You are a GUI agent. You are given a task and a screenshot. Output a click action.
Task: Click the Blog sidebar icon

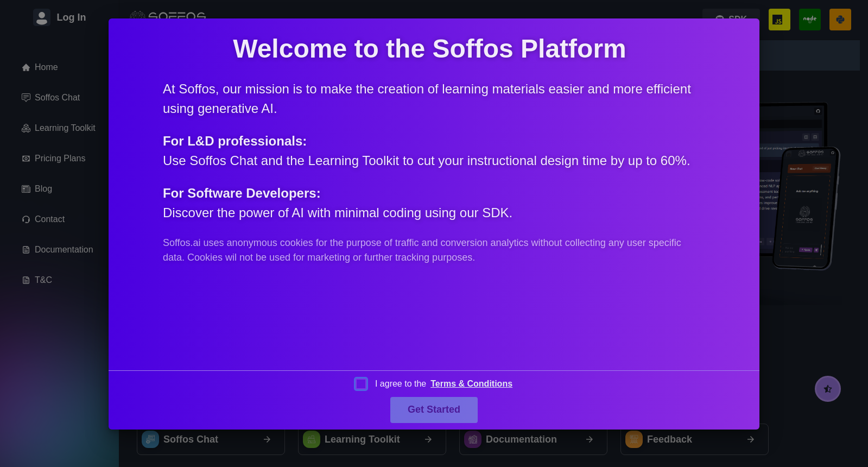pos(26,189)
